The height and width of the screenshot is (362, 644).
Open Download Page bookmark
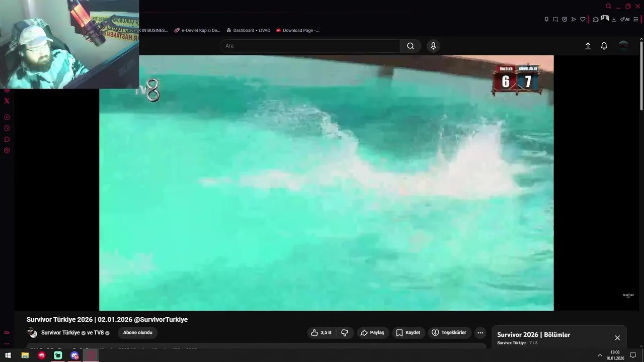(297, 30)
